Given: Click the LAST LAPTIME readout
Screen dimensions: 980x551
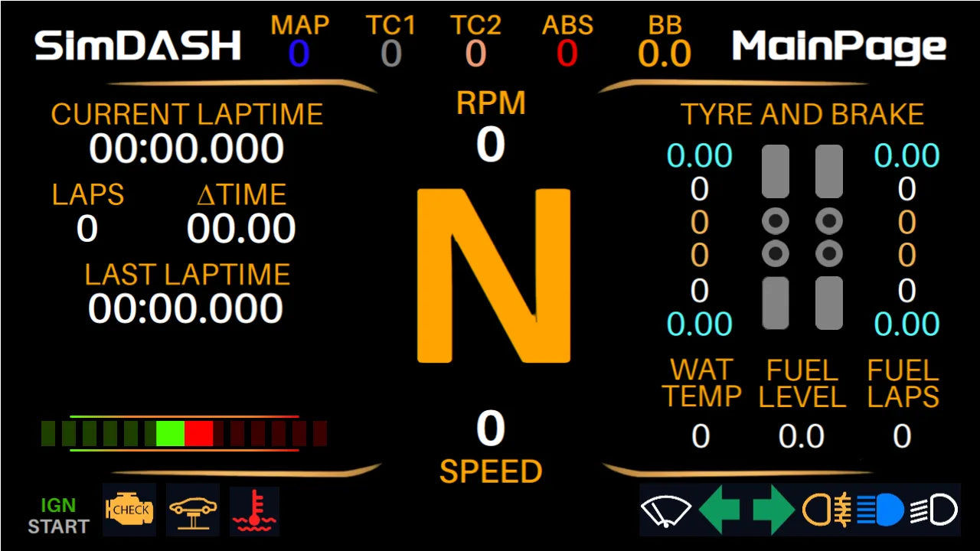Looking at the screenshot, I should pyautogui.click(x=188, y=308).
